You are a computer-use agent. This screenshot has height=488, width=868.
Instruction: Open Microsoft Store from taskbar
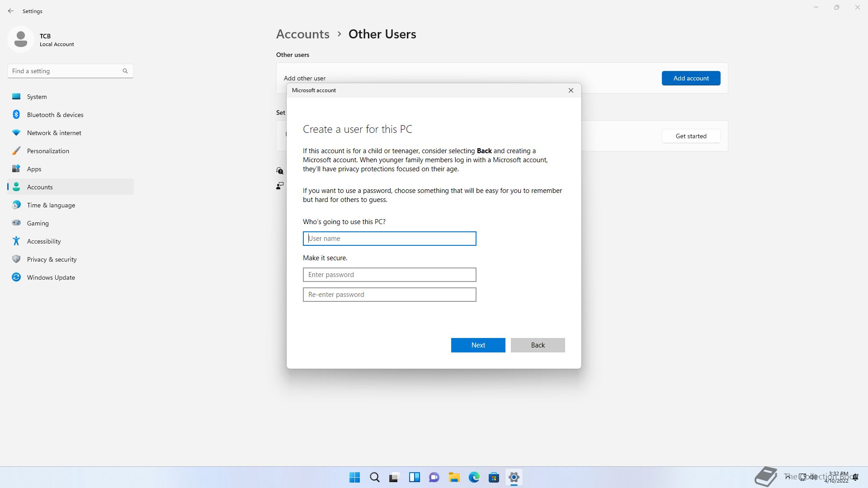[x=494, y=477]
